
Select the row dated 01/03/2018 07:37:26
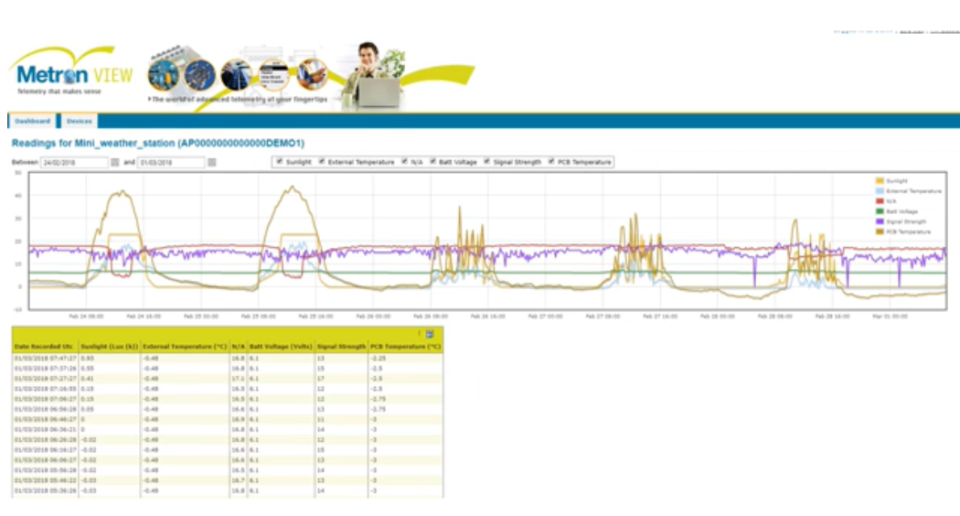click(227, 368)
